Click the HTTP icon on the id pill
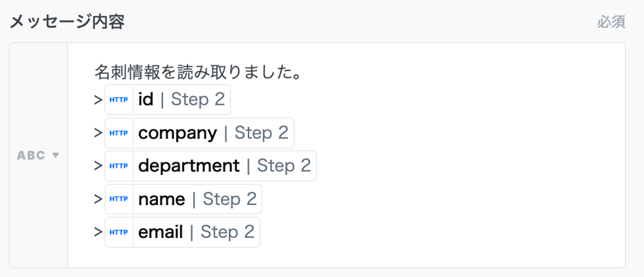Image resolution: width=644 pixels, height=277 pixels. pos(118,100)
